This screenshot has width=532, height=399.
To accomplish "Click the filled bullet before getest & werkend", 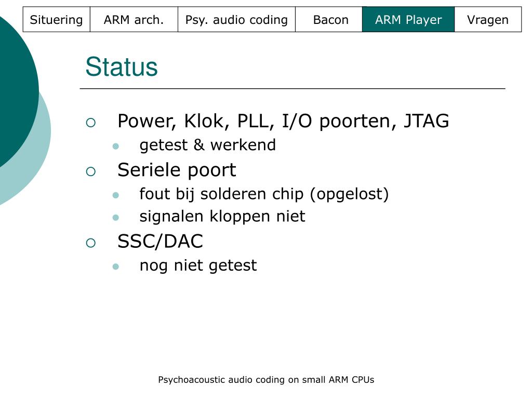I will click(x=116, y=146).
